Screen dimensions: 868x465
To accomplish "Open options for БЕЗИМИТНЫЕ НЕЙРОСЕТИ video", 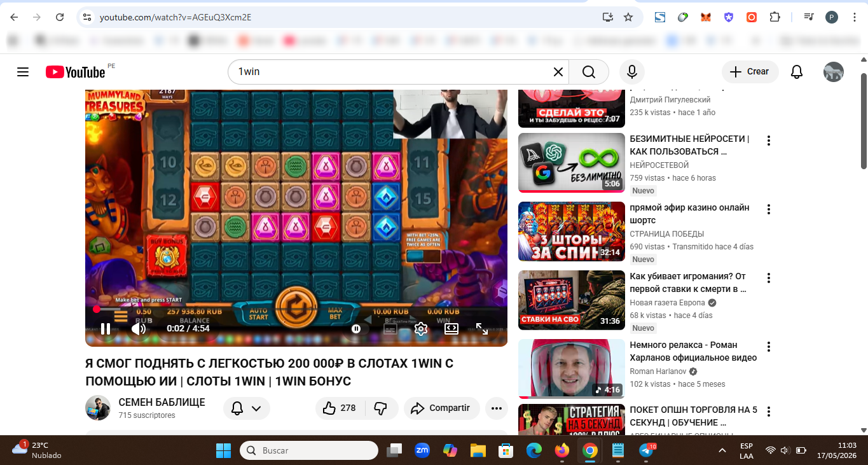I will [x=769, y=141].
